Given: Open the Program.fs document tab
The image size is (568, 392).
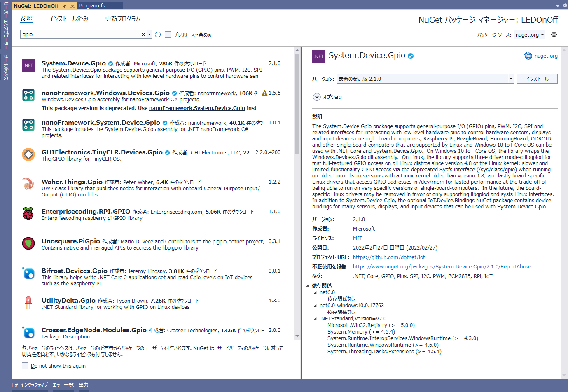Looking at the screenshot, I should tap(92, 6).
